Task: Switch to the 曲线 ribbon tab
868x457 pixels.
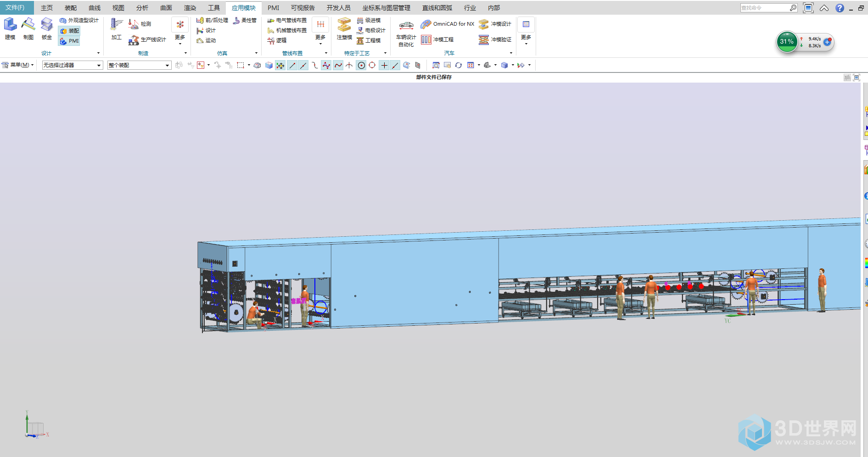Action: tap(95, 8)
